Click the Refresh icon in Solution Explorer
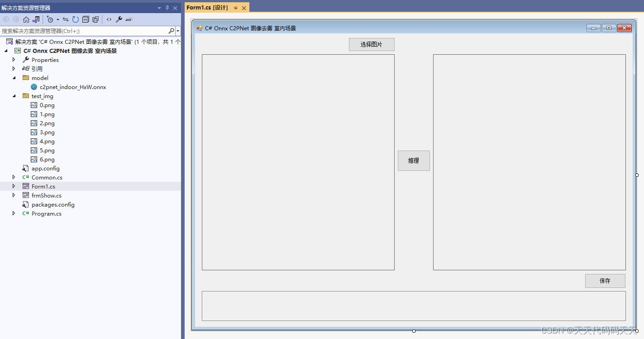This screenshot has width=644, height=339. coord(76,19)
